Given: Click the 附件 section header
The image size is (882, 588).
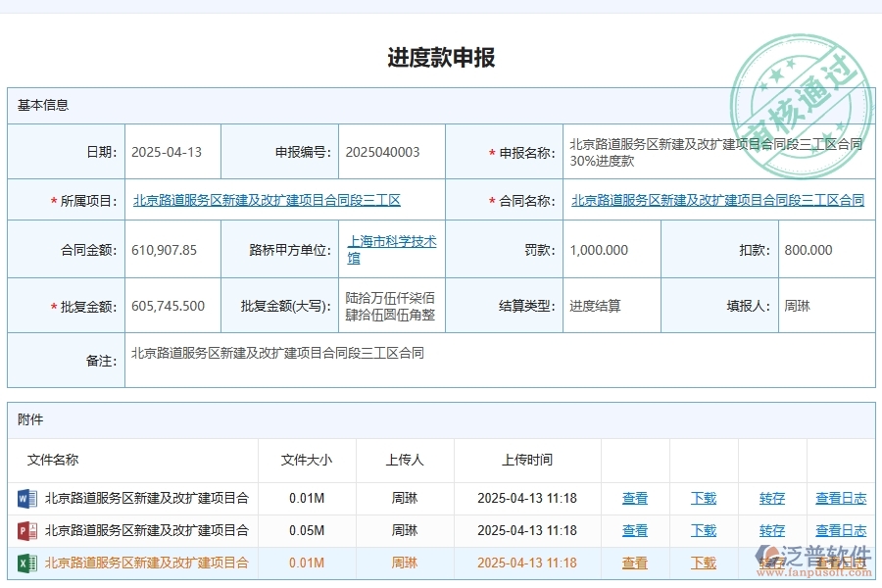Looking at the screenshot, I should tap(29, 419).
